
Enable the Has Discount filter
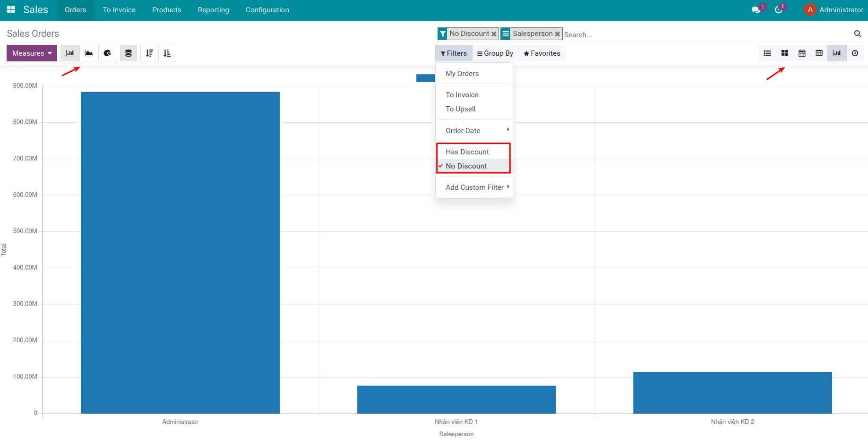[467, 152]
